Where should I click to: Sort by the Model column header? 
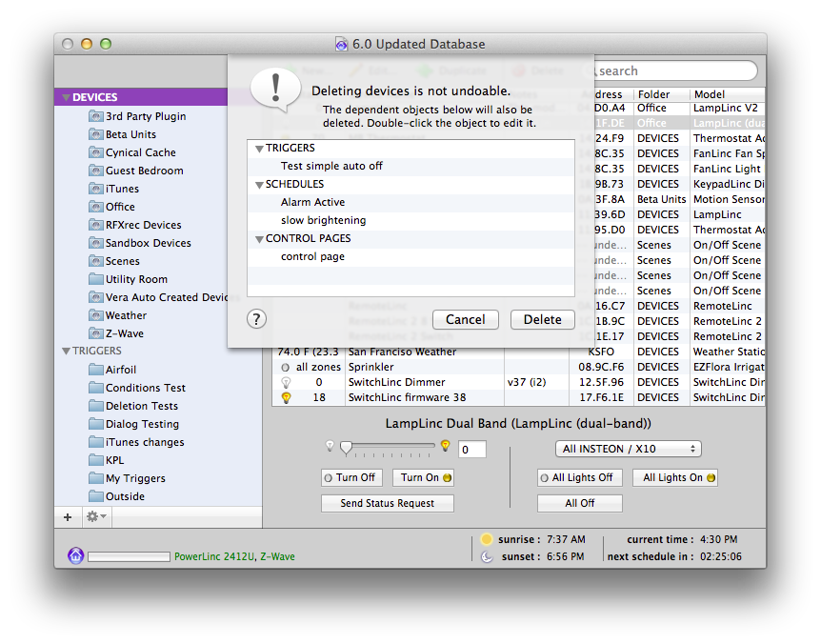click(x=728, y=94)
